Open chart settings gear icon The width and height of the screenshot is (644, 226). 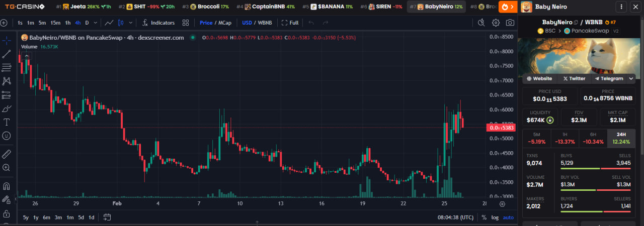point(496,23)
